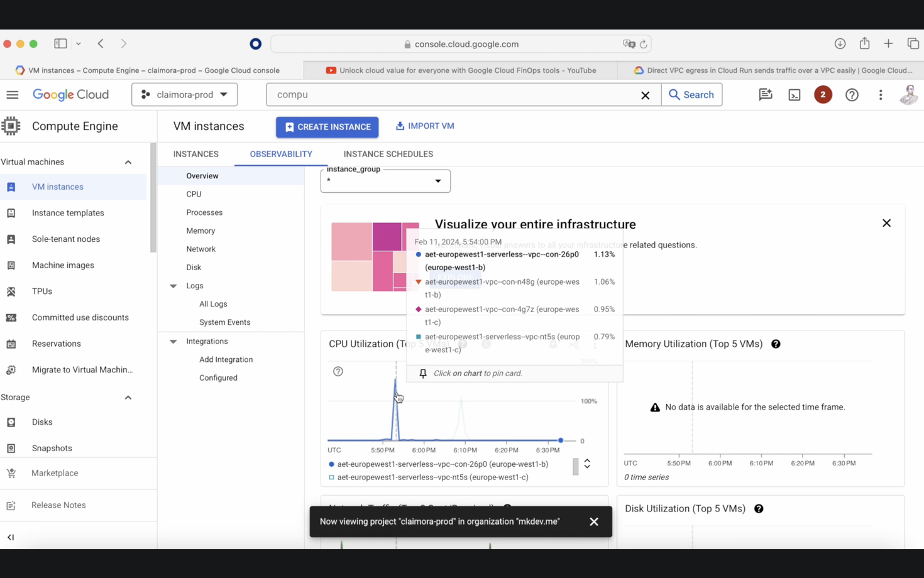Toggle aet-europewest1-serverless--vpc--con-26p0 legend series
The image size is (924, 578).
(x=438, y=464)
